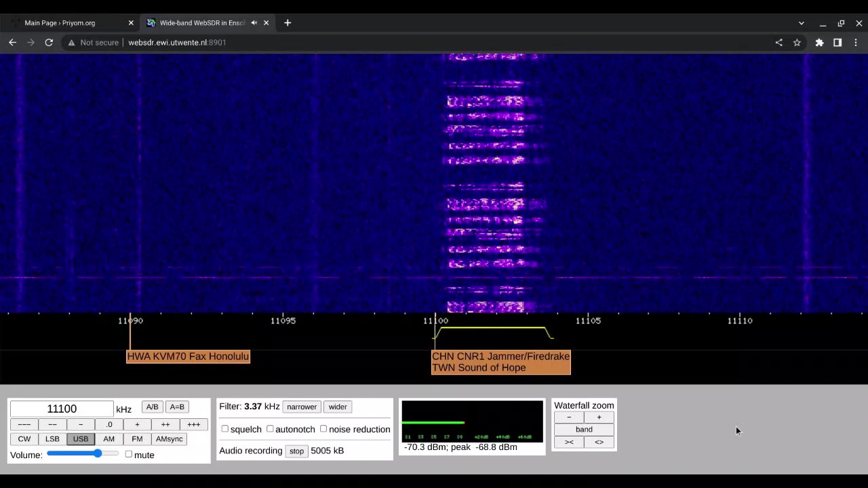Switch to Main Page Priyom.org tab

pos(71,22)
